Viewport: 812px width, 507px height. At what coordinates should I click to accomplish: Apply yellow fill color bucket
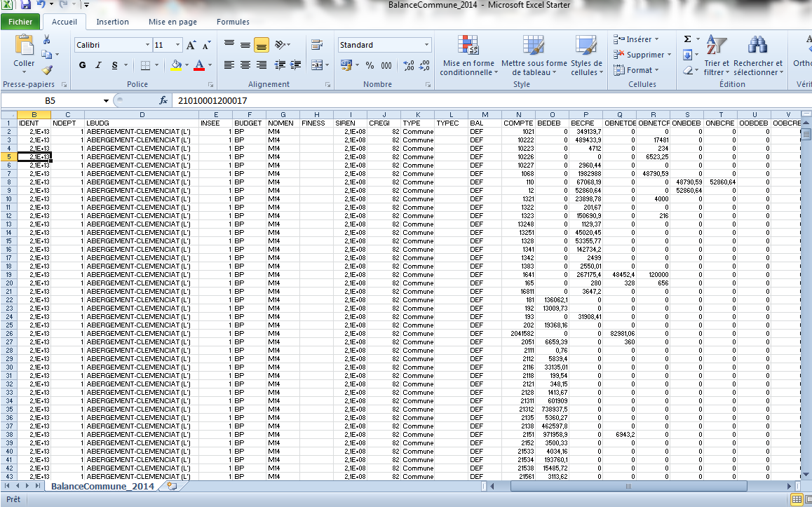[x=176, y=65]
